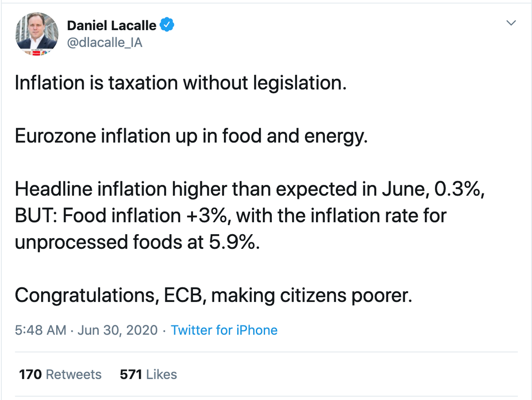This screenshot has width=532, height=400.
Task: Click the 'BUT: Food inflation +3%' line
Action: 231,216
